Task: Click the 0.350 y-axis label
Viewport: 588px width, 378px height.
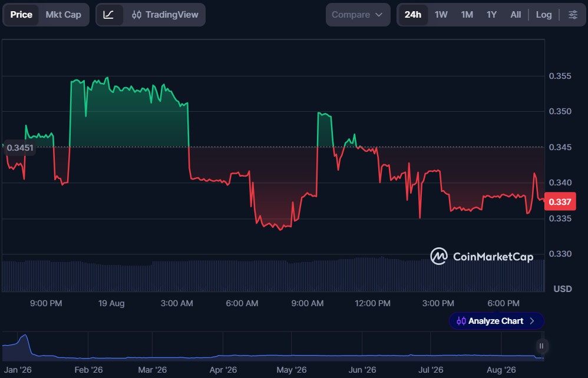Action: pos(560,111)
